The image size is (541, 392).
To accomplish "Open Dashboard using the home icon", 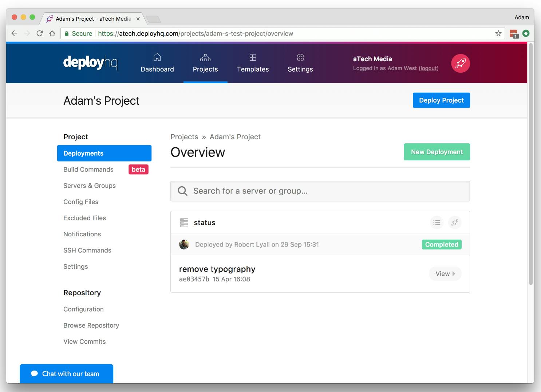I will pos(157,57).
